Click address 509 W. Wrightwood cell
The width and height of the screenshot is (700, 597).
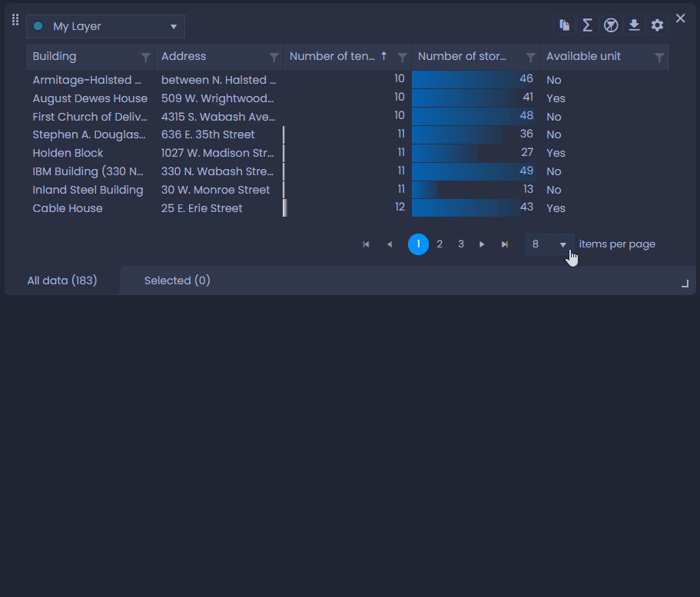[217, 98]
